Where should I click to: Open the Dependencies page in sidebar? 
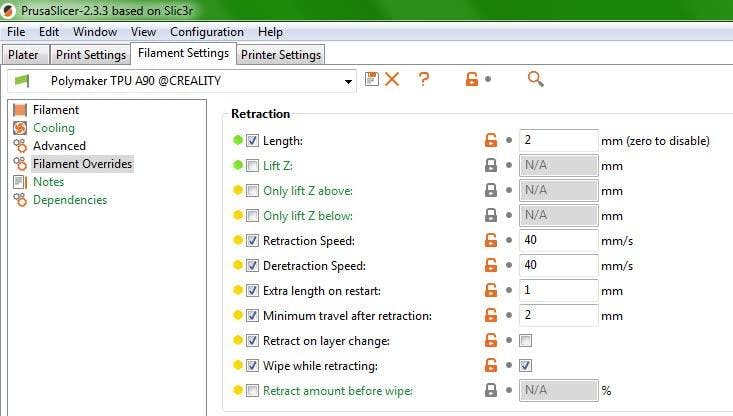pyautogui.click(x=69, y=200)
